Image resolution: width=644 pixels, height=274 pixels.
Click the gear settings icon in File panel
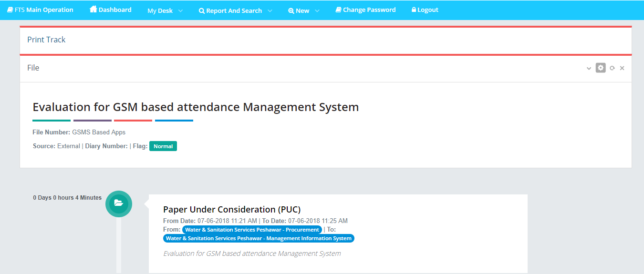[x=600, y=68]
